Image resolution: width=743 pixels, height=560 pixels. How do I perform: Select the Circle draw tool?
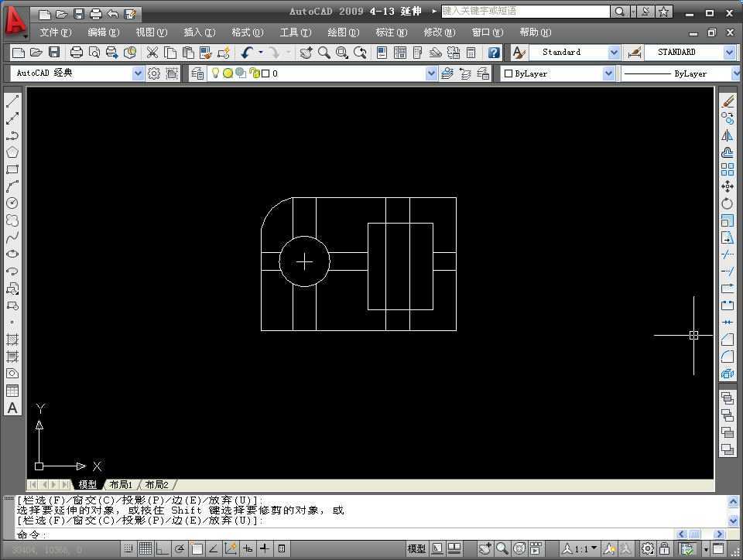pos(12,203)
